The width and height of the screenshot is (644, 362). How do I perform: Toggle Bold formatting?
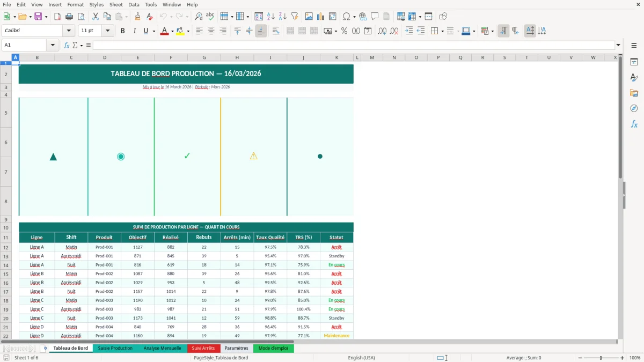pyautogui.click(x=123, y=31)
